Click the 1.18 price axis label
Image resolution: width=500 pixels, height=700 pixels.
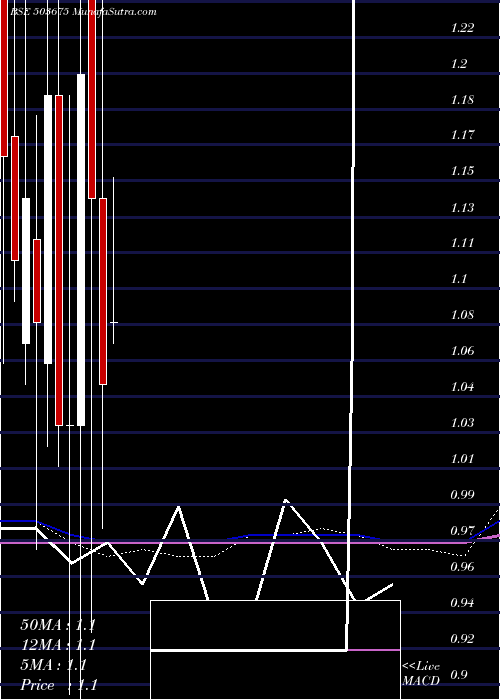(462, 100)
